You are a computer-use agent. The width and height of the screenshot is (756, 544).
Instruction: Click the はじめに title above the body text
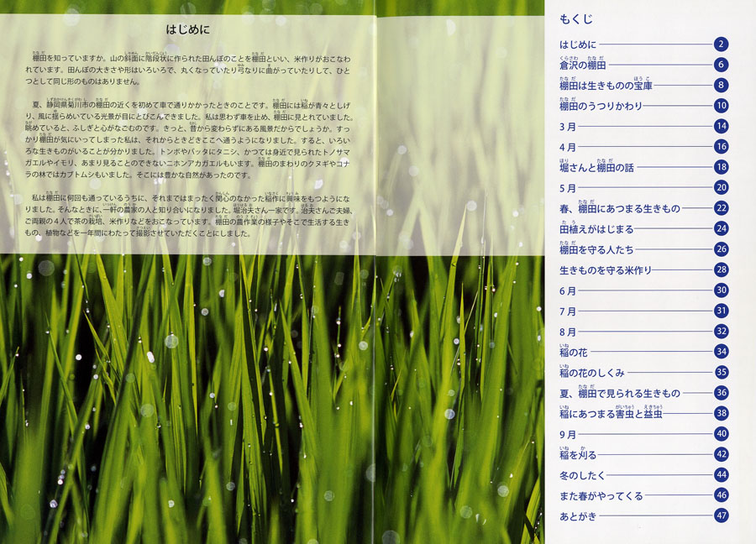pyautogui.click(x=187, y=30)
